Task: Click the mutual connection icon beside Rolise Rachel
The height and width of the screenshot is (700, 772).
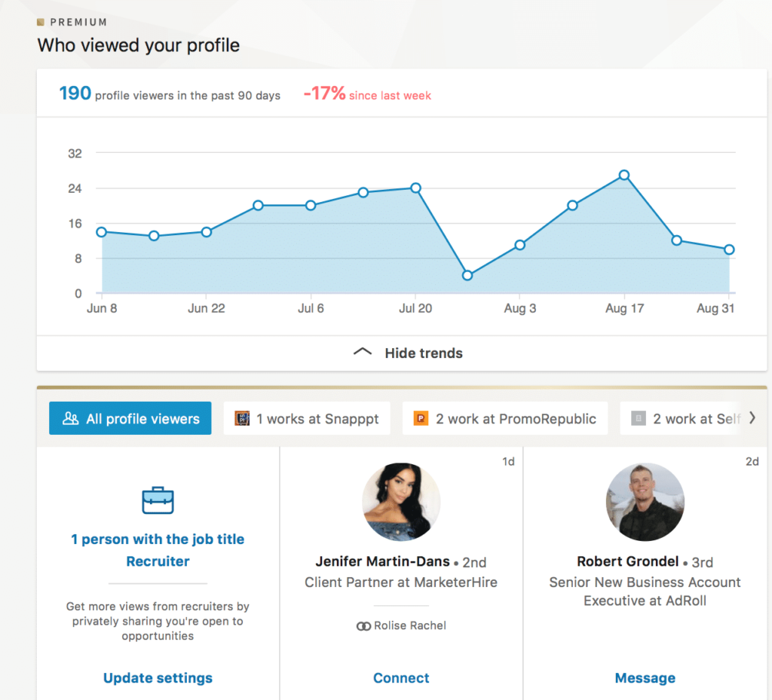Action: pos(363,625)
